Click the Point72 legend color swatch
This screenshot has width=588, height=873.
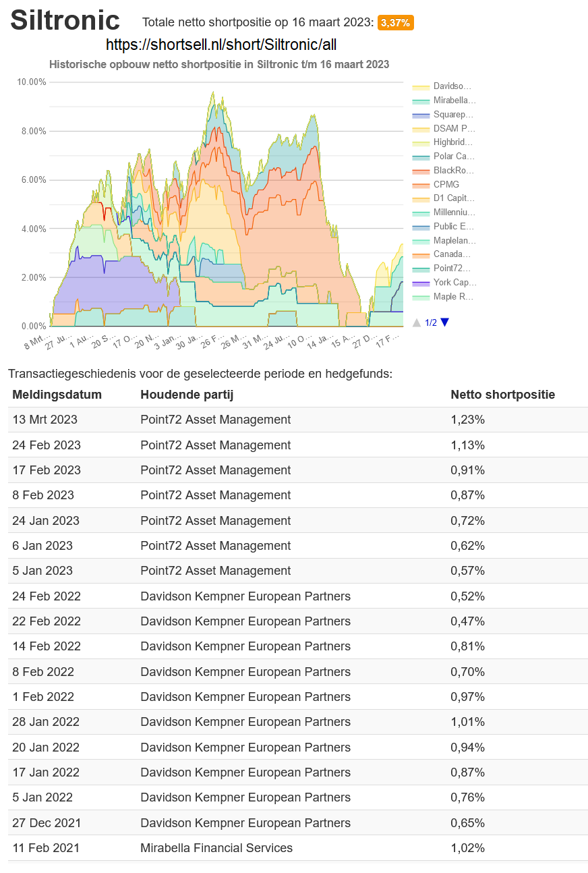click(x=421, y=269)
